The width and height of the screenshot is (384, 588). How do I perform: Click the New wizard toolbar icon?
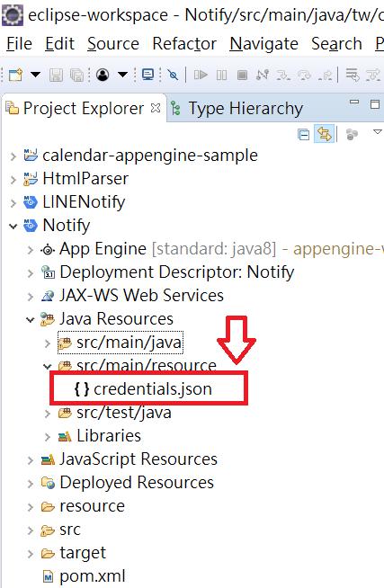coord(16,75)
